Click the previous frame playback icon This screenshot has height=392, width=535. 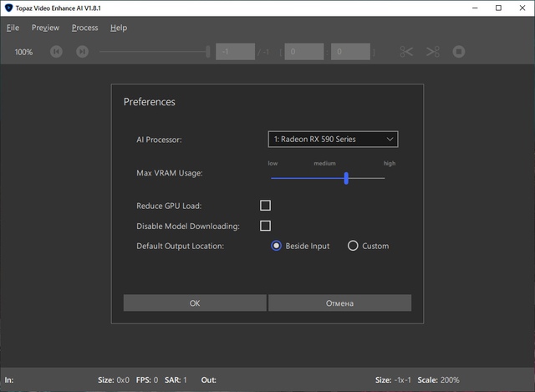[56, 52]
